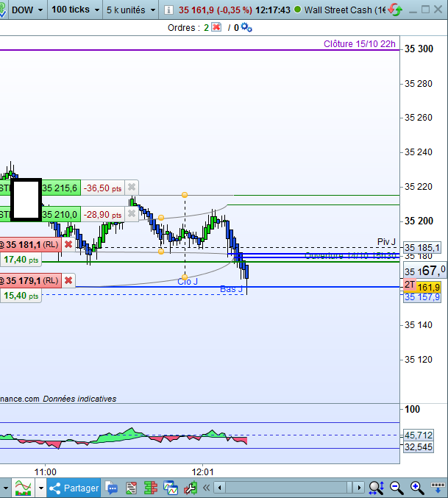Screen dimensions: 448x498
Task: Click the 2T 161,9 position tag
Action: pyautogui.click(x=422, y=286)
